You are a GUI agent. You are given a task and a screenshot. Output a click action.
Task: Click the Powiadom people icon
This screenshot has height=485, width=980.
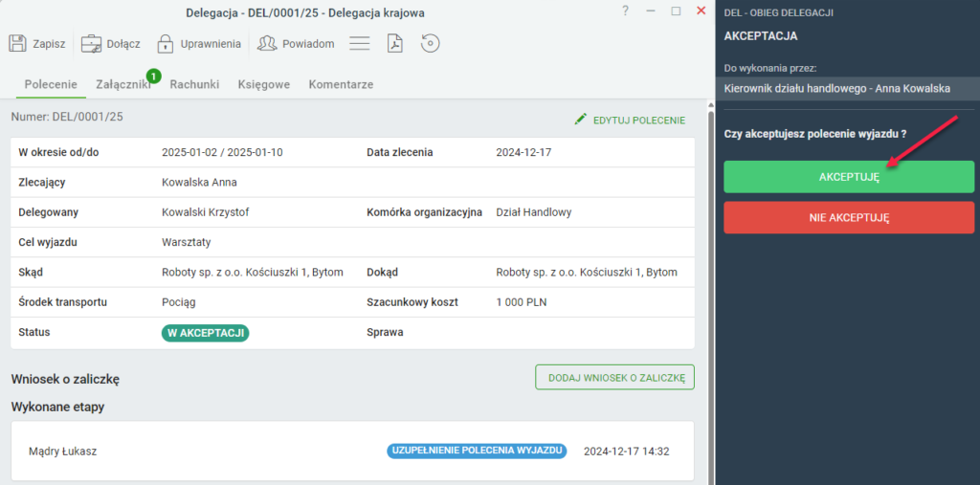267,44
